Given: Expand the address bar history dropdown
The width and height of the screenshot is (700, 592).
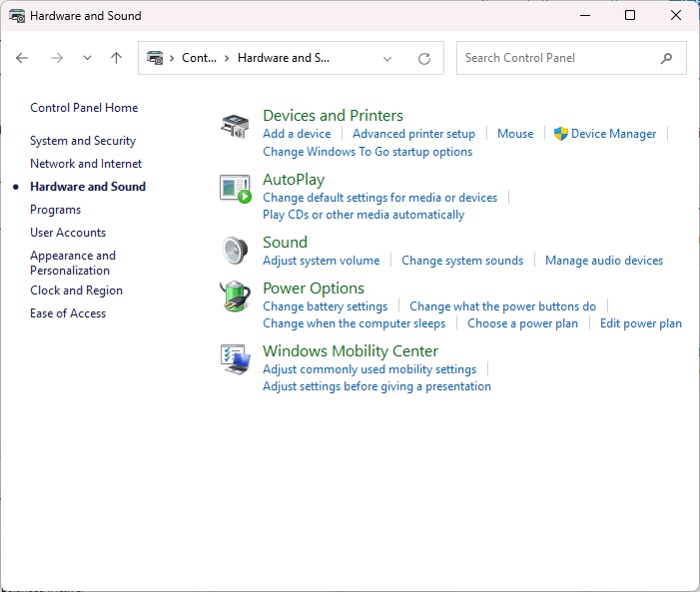Looking at the screenshot, I should click(x=387, y=59).
